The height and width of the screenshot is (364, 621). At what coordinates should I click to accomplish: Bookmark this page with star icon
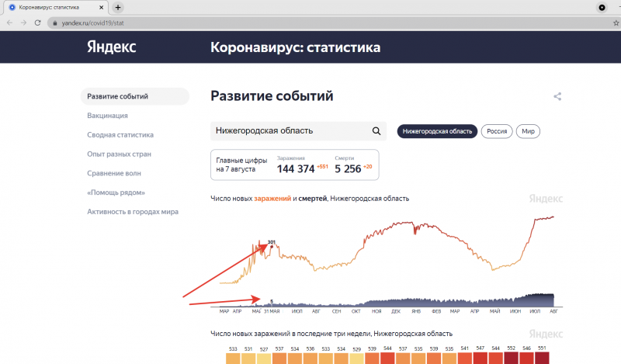coord(616,23)
